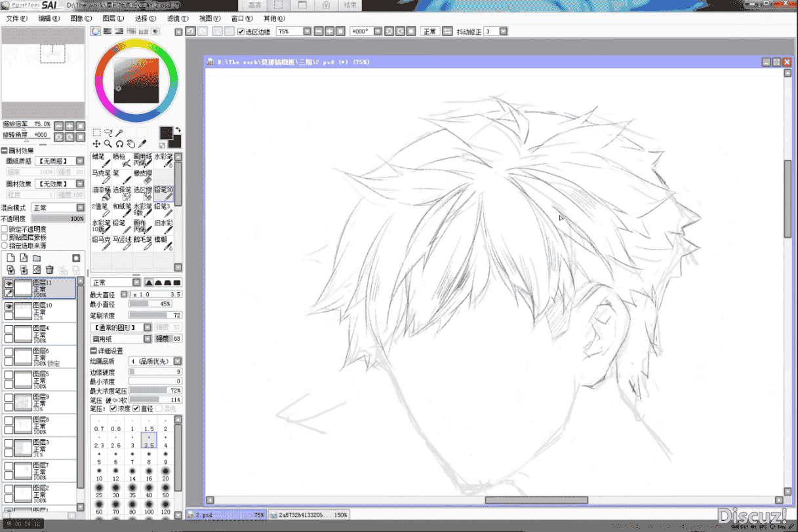Viewport: 798px width, 532px height.
Task: Uncheck 选区边缘 in the toolbar
Action: pyautogui.click(x=241, y=31)
